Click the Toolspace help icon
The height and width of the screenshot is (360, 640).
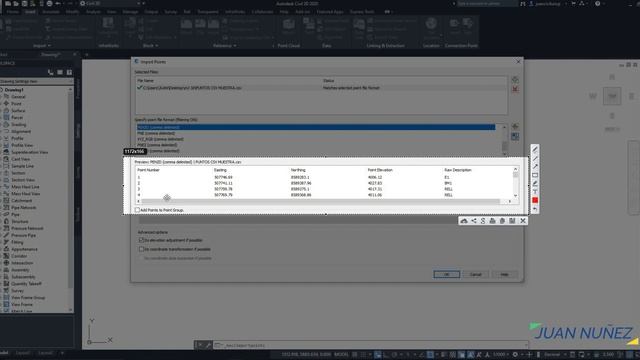click(x=69, y=72)
